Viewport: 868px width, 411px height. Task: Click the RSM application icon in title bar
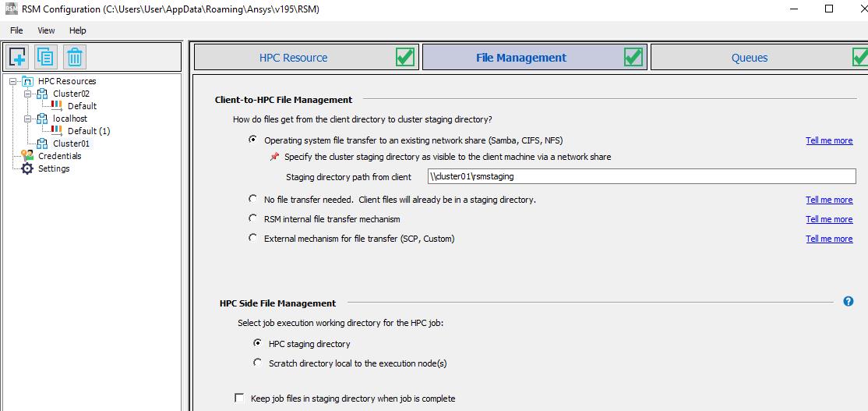(10, 9)
